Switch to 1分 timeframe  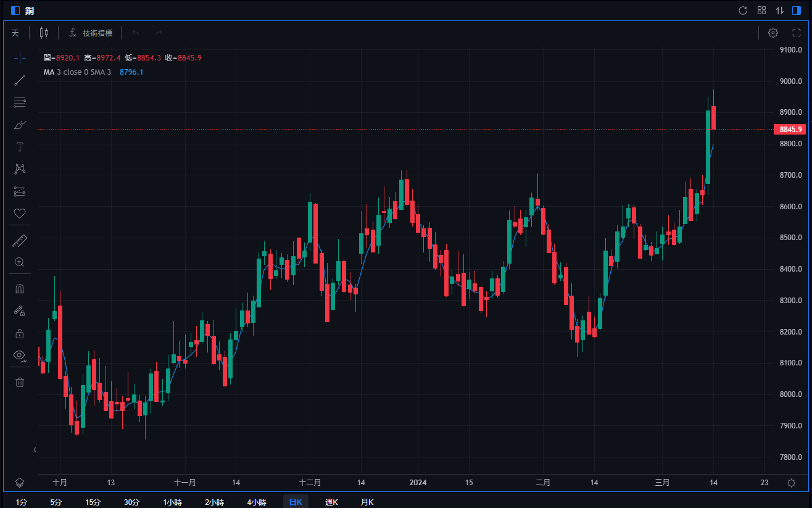[x=22, y=502]
